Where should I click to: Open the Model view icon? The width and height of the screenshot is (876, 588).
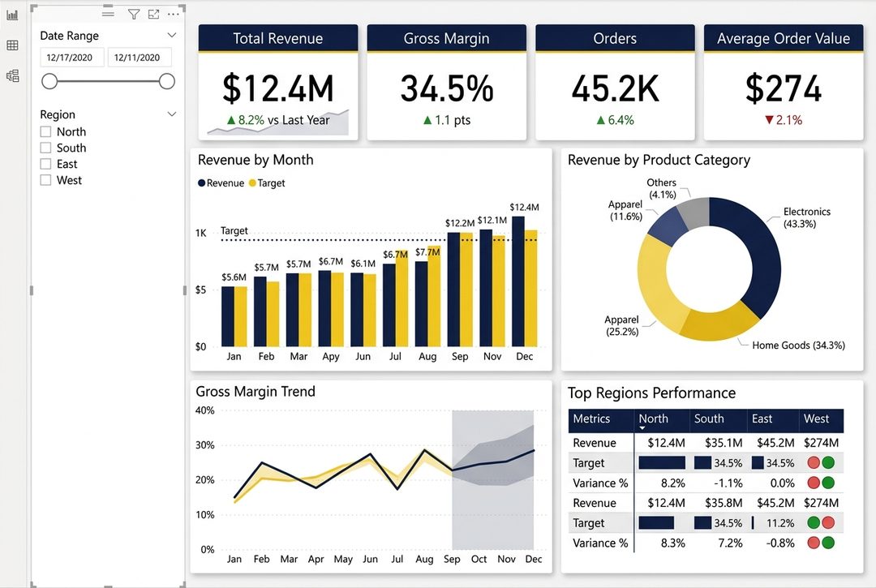coord(12,75)
